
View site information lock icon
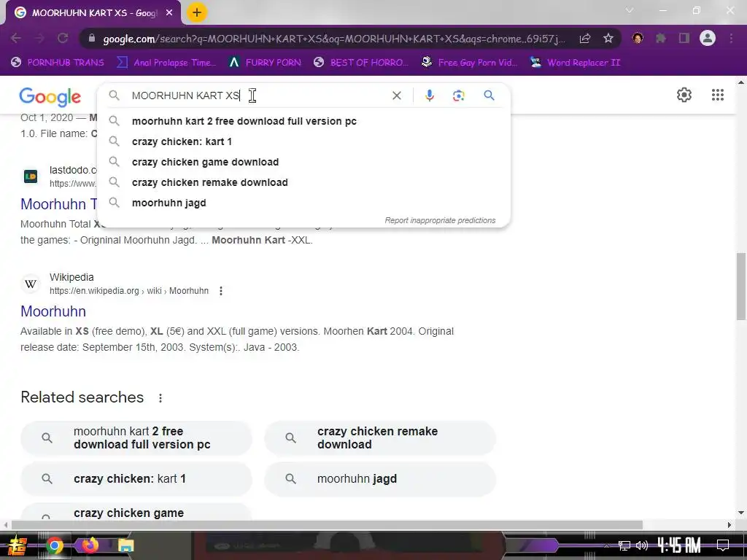[x=92, y=38]
